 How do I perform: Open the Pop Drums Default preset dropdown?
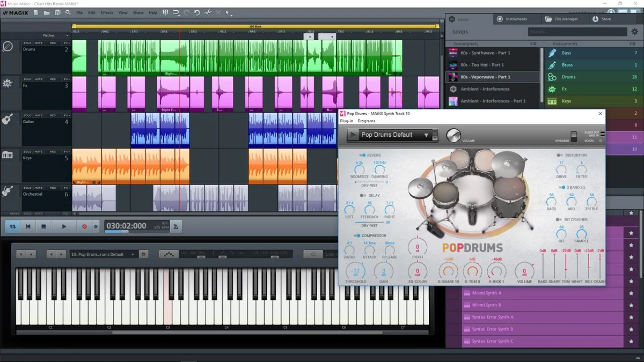426,135
